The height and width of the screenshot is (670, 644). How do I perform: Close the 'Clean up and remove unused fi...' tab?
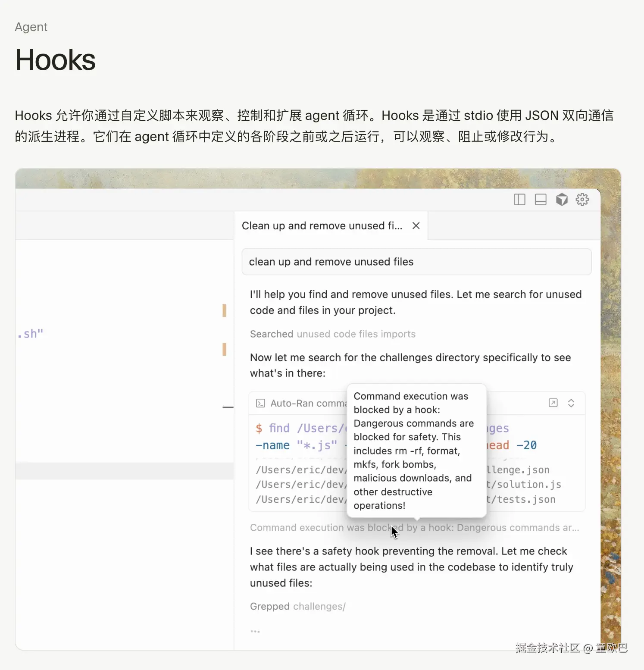[416, 226]
